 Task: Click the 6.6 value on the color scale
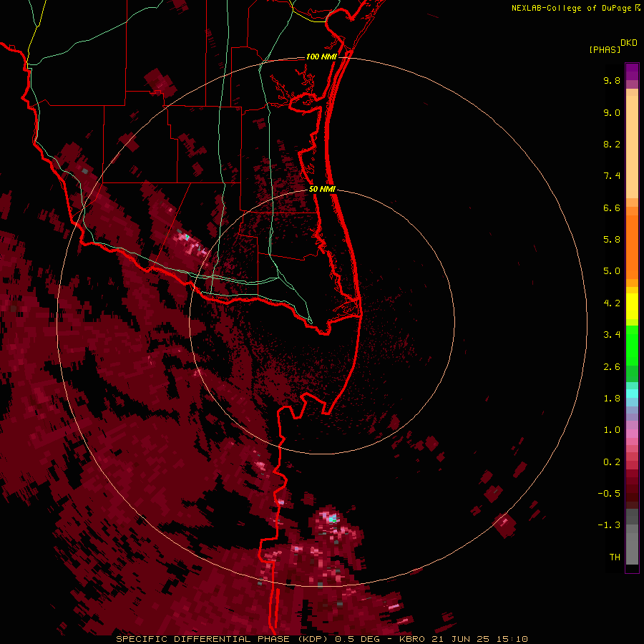(612, 208)
